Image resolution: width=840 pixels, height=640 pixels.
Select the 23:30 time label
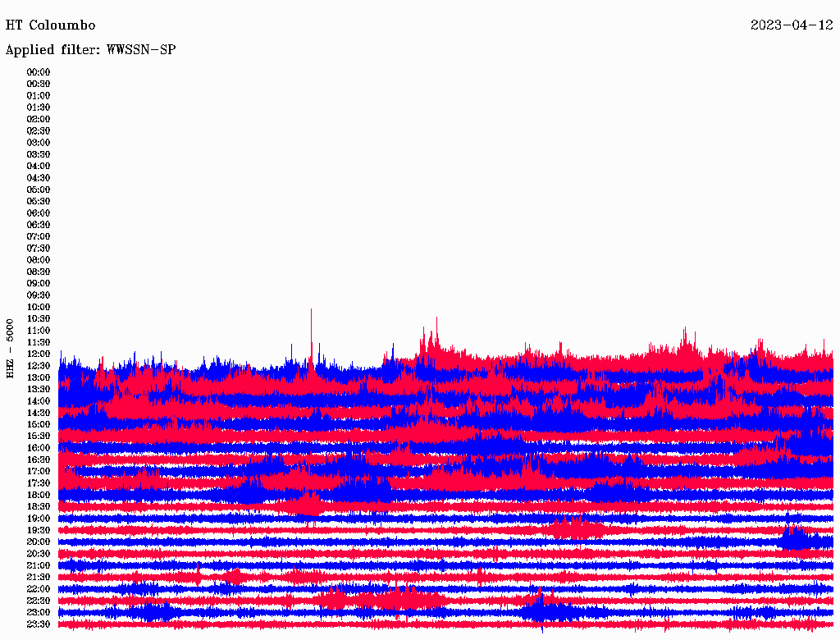tap(39, 624)
